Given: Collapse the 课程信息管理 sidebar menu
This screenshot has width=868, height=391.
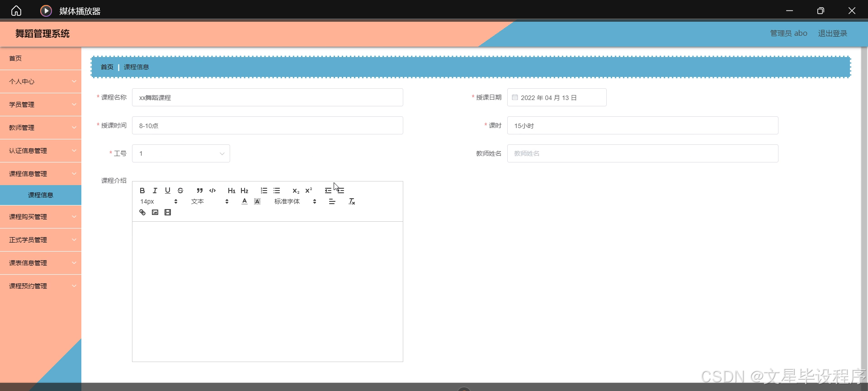Looking at the screenshot, I should coord(41,174).
